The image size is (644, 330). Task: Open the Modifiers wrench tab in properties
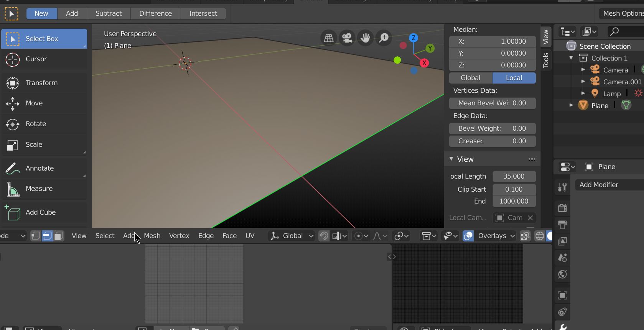pyautogui.click(x=562, y=327)
